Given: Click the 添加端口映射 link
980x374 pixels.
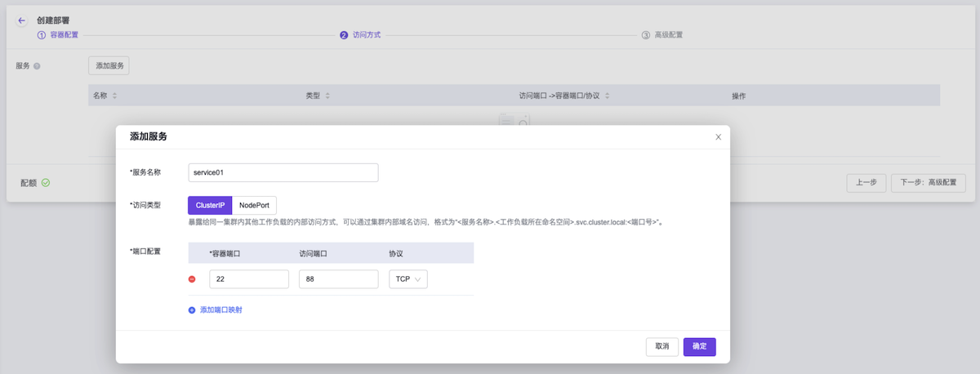Looking at the screenshot, I should click(x=220, y=310).
